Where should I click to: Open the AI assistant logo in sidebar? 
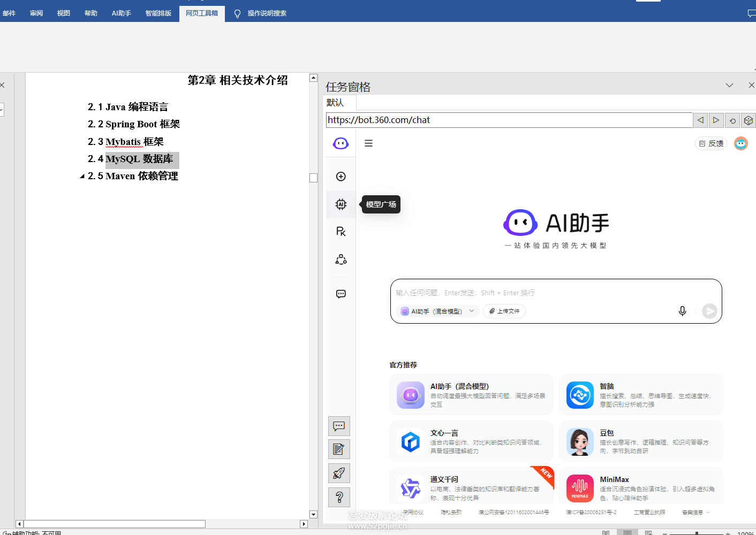tap(341, 143)
